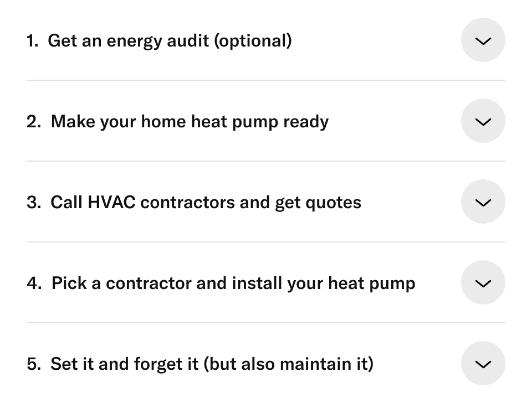The image size is (532, 403).
Task: Click the step number '5.' label
Action: pos(33,364)
